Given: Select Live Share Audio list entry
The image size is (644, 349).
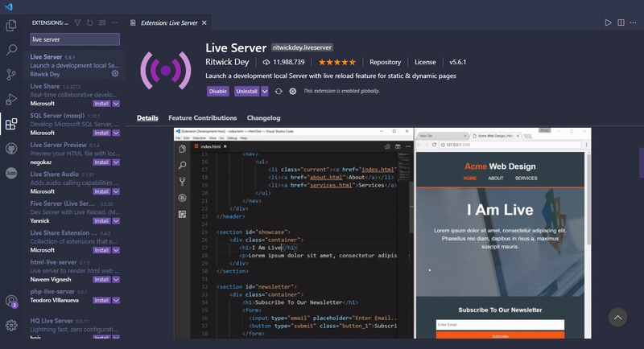Looking at the screenshot, I should [x=74, y=183].
